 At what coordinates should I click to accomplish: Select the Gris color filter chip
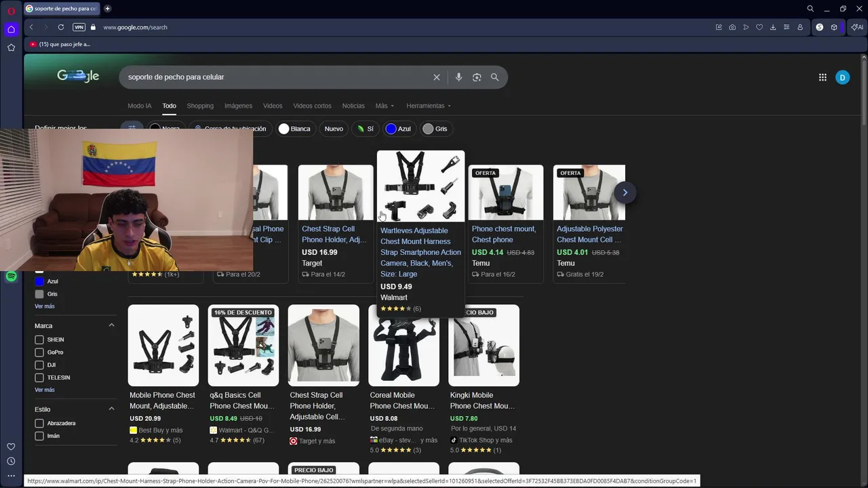tap(436, 129)
